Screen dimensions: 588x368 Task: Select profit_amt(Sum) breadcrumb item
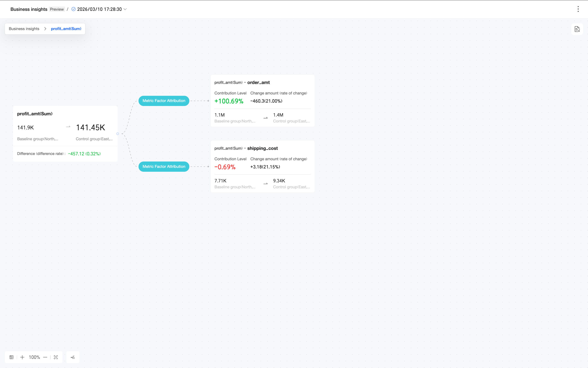pyautogui.click(x=66, y=29)
